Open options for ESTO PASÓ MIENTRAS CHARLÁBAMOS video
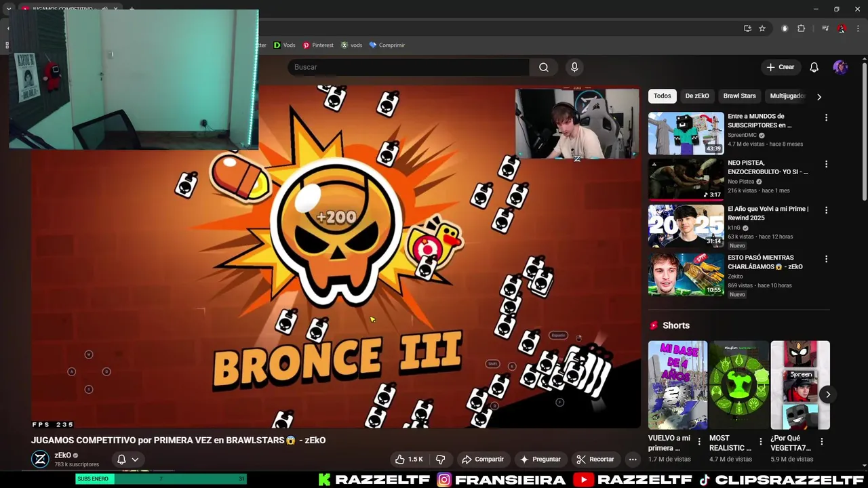 pos(826,259)
